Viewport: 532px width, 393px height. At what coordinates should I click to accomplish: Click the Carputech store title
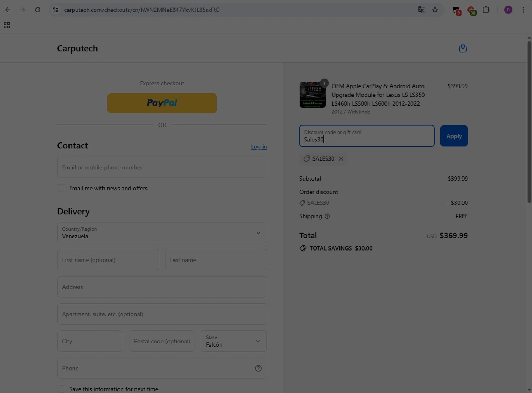tap(77, 49)
